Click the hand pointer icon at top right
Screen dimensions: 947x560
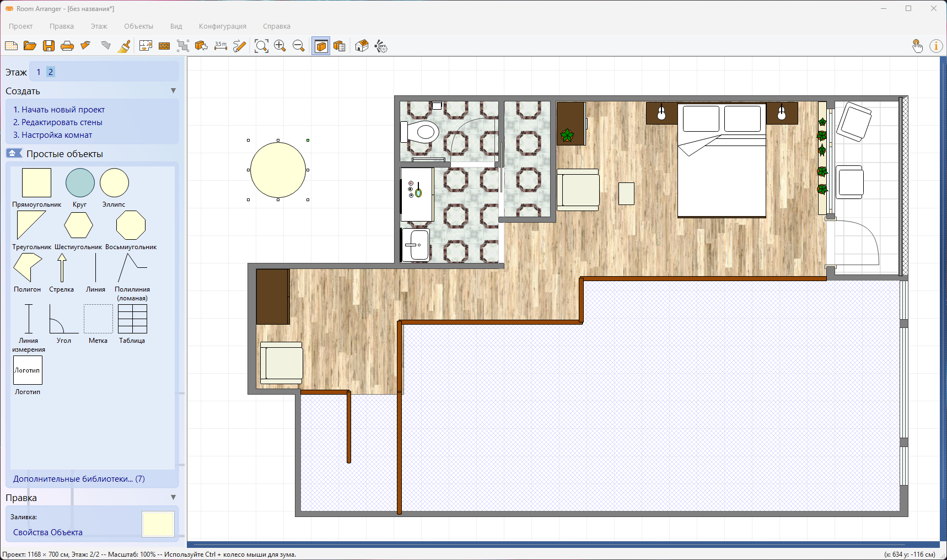click(x=917, y=46)
